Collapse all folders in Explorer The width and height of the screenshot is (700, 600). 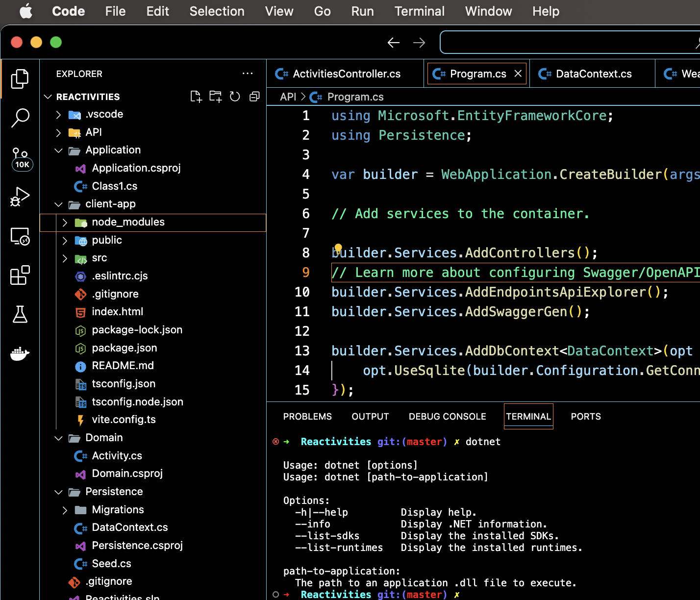pos(254,97)
